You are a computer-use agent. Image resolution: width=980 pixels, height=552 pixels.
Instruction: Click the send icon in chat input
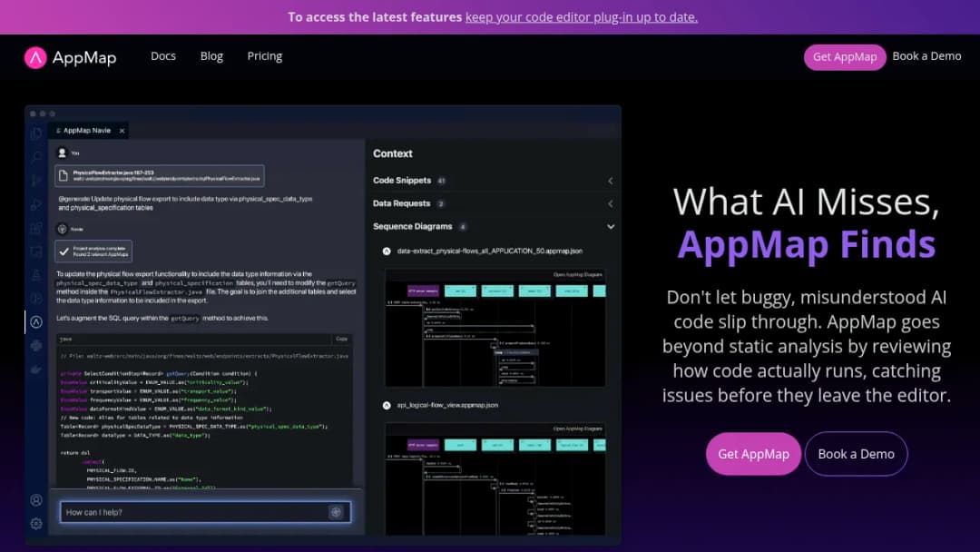tap(336, 512)
